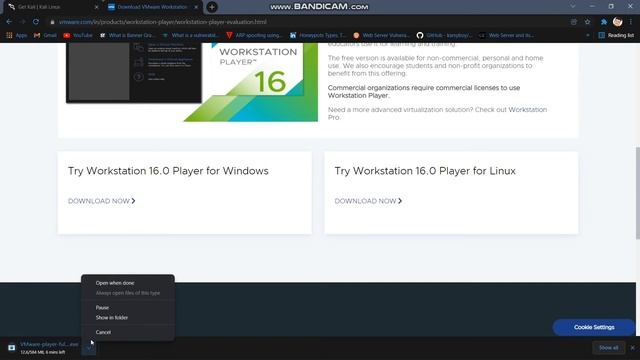Open the 'ARP spoofing using...' bookmark
The width and height of the screenshot is (640, 360).
click(x=254, y=36)
